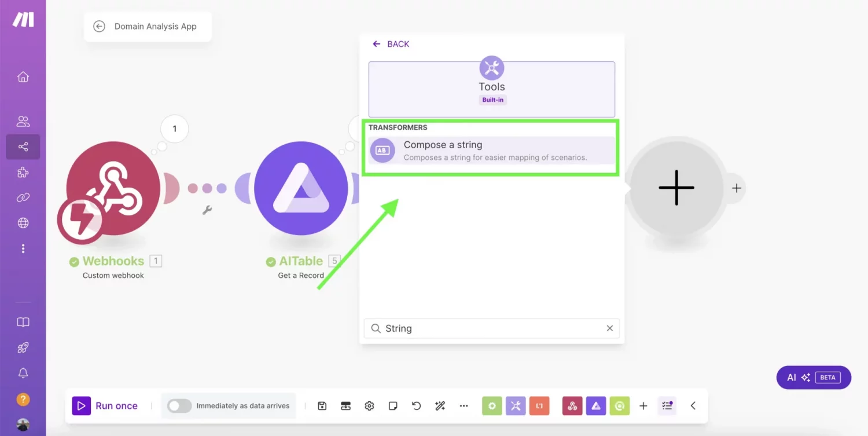Open the Home page from the sidebar
Screen dimensions: 868x436
point(23,77)
